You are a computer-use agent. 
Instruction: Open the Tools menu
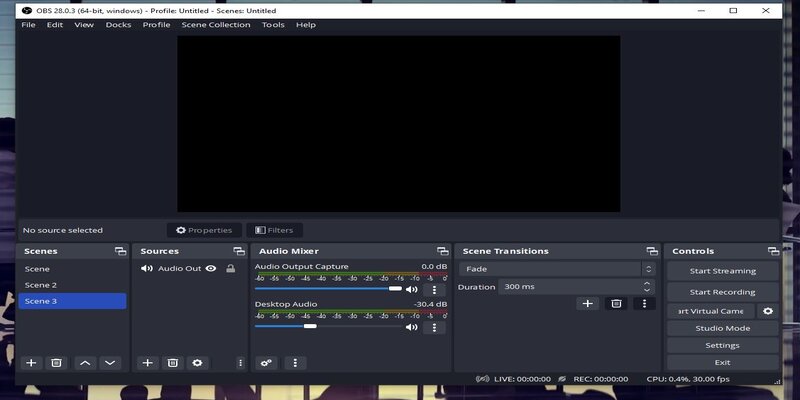click(x=273, y=24)
